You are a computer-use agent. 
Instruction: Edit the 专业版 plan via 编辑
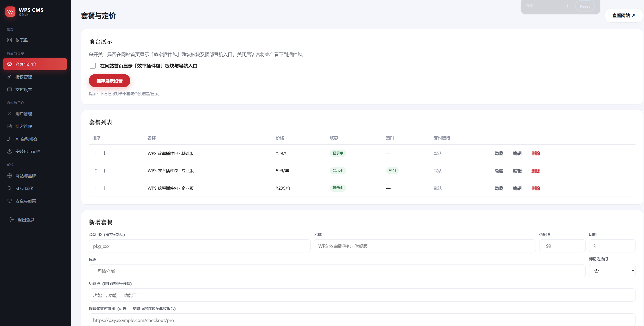pyautogui.click(x=517, y=171)
